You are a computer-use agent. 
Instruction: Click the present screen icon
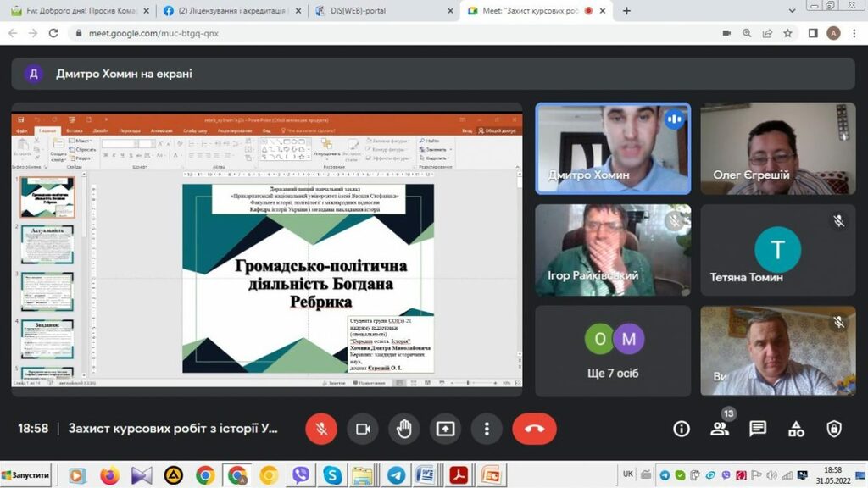click(446, 429)
